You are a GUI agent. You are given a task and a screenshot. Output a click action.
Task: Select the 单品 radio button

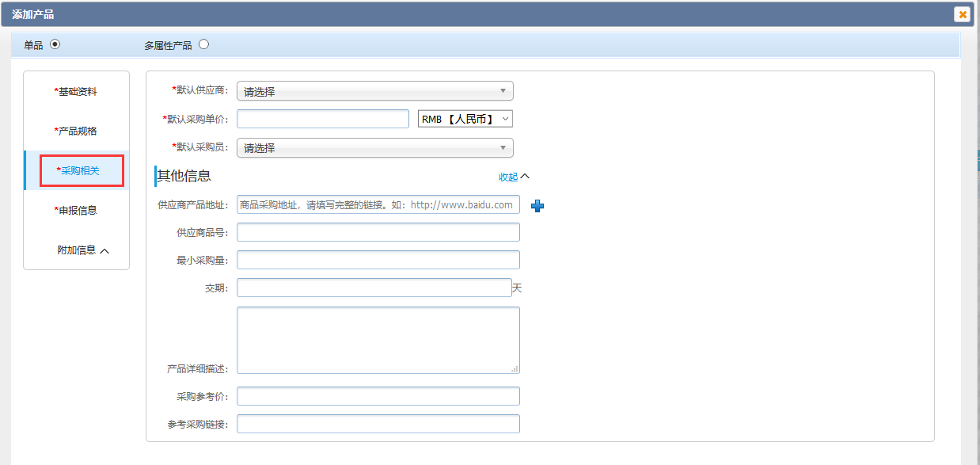tap(55, 44)
